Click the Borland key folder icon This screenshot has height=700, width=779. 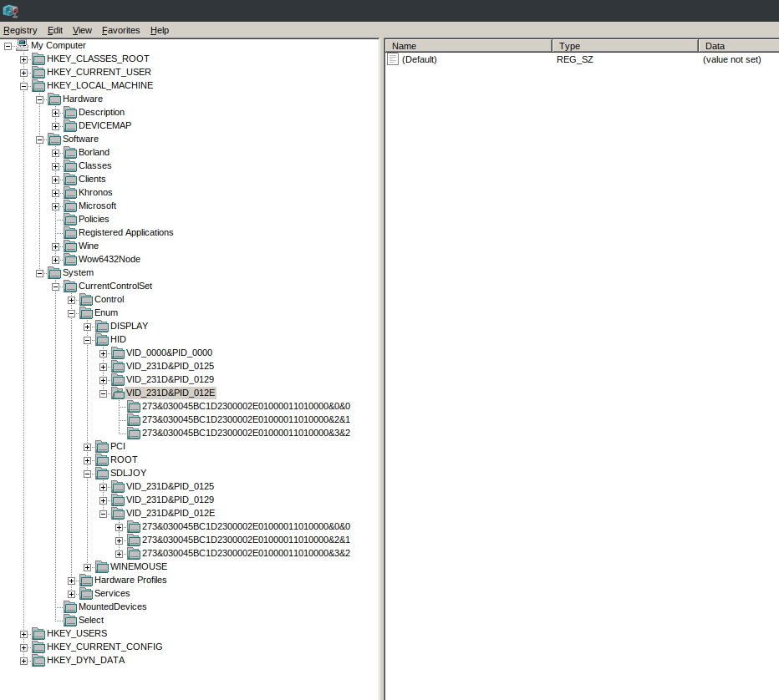[70, 152]
